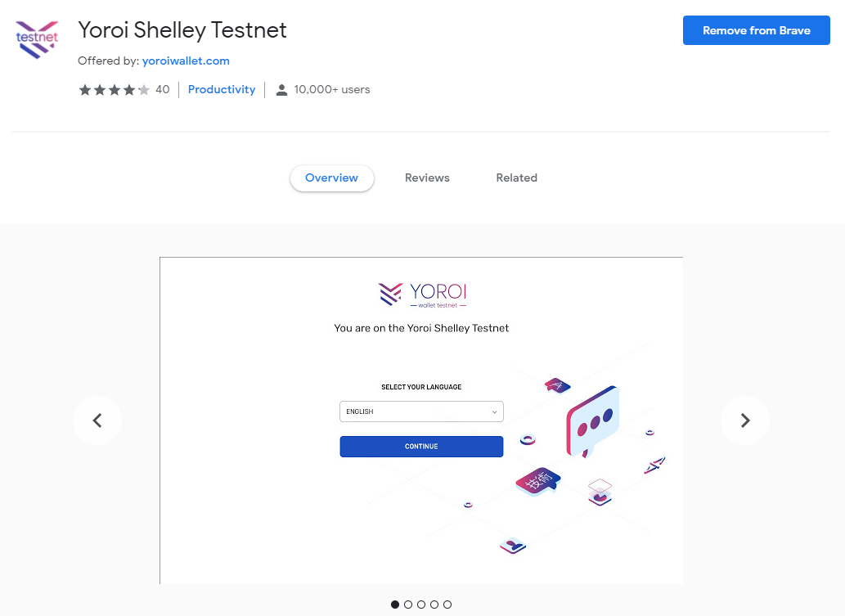Show the next screenshot with right arrow
The height and width of the screenshot is (616, 845).
(x=744, y=420)
